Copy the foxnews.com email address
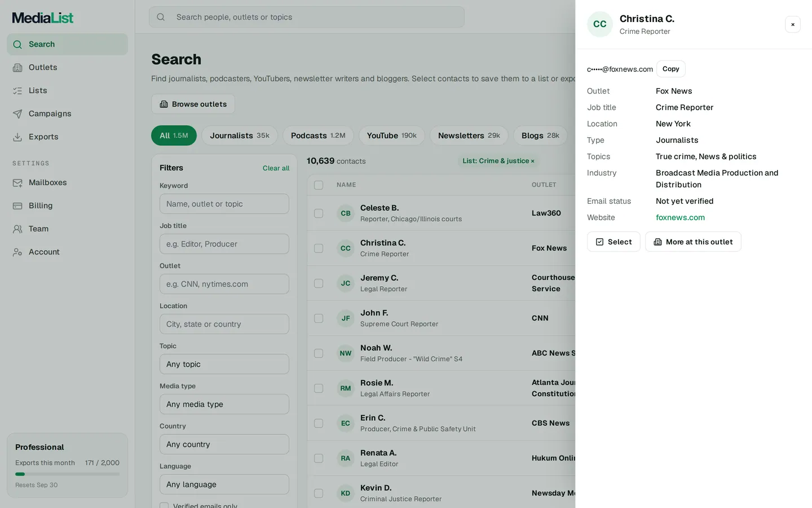 click(671, 69)
